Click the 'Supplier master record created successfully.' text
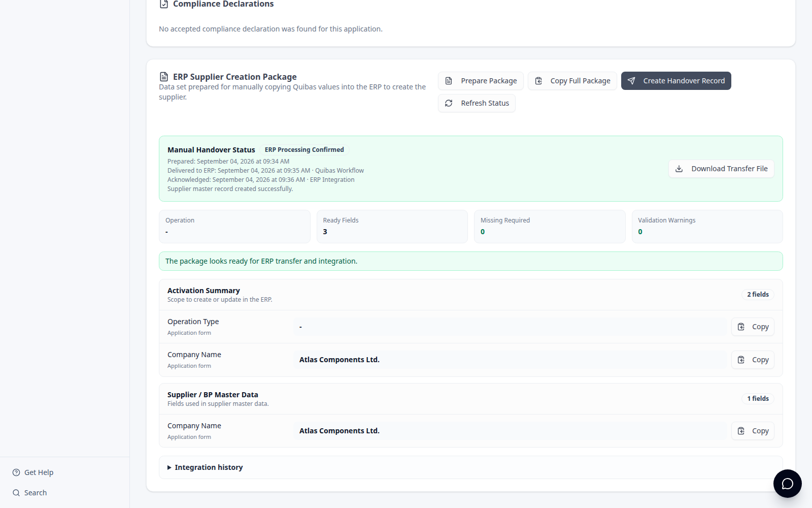 point(230,189)
